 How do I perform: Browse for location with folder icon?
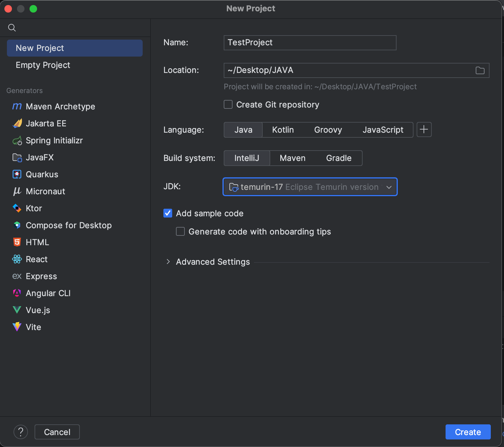pyautogui.click(x=480, y=70)
